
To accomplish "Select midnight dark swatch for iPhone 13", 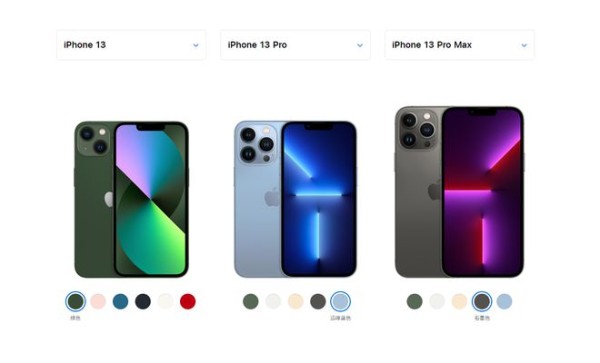I will point(143,301).
